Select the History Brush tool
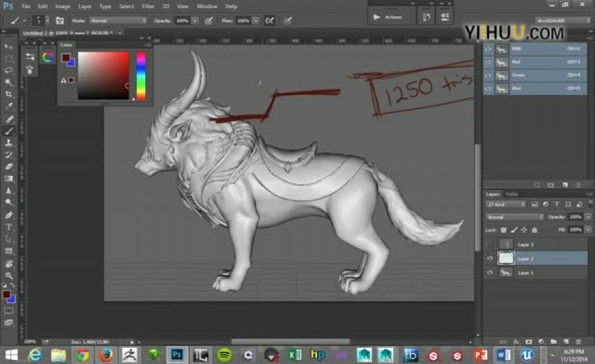 pos(8,155)
